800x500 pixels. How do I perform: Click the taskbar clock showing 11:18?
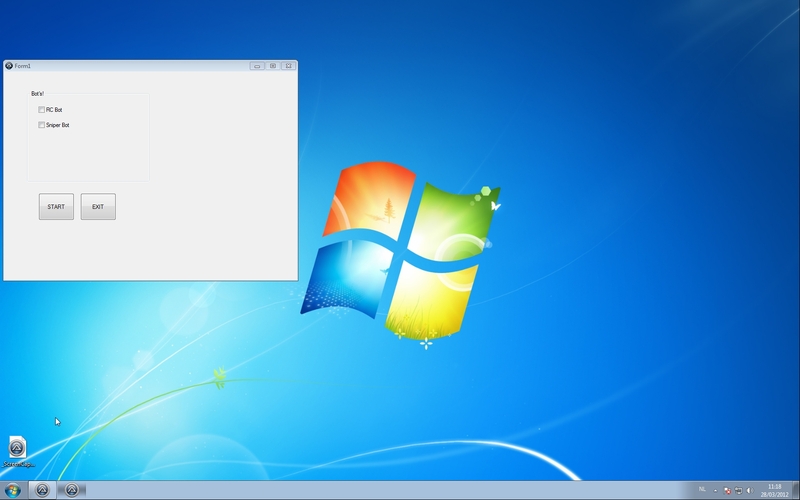click(x=774, y=490)
